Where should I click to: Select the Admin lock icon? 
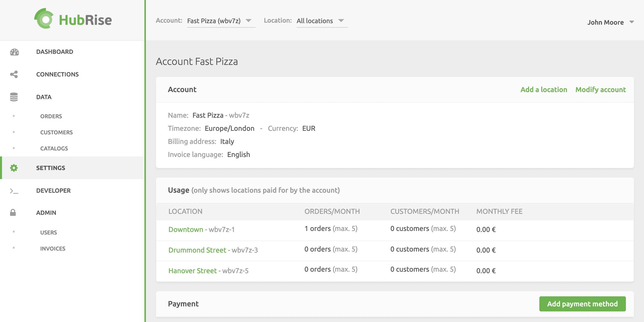click(14, 213)
